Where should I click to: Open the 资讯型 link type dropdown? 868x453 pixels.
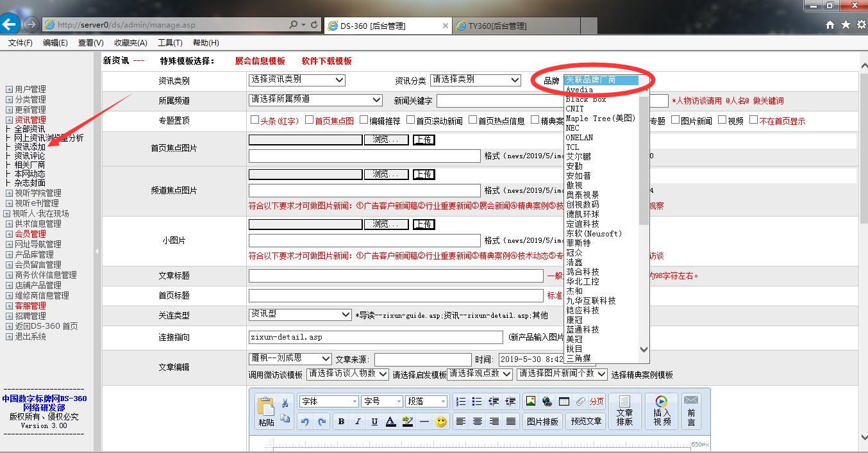(x=299, y=315)
